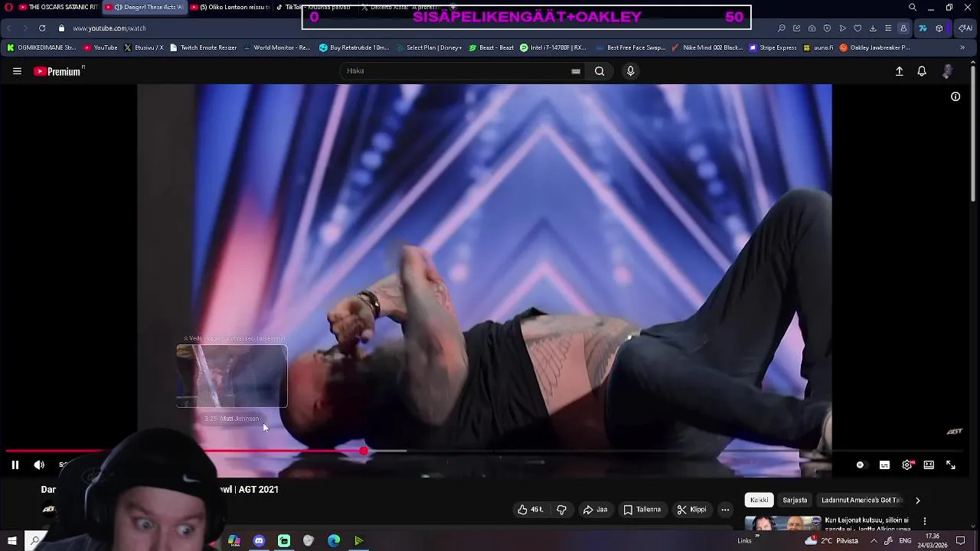Image resolution: width=980 pixels, height=551 pixels.
Task: Open the on-screen keyboard icon in search
Action: [x=576, y=71]
